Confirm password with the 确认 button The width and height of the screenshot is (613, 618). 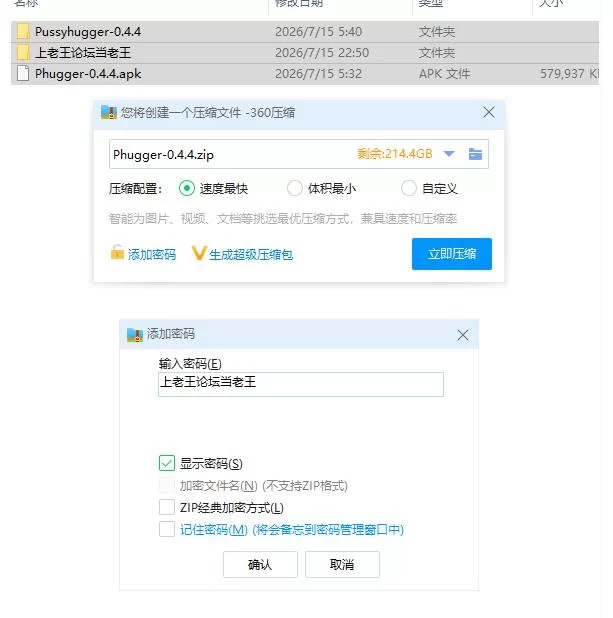(x=260, y=564)
